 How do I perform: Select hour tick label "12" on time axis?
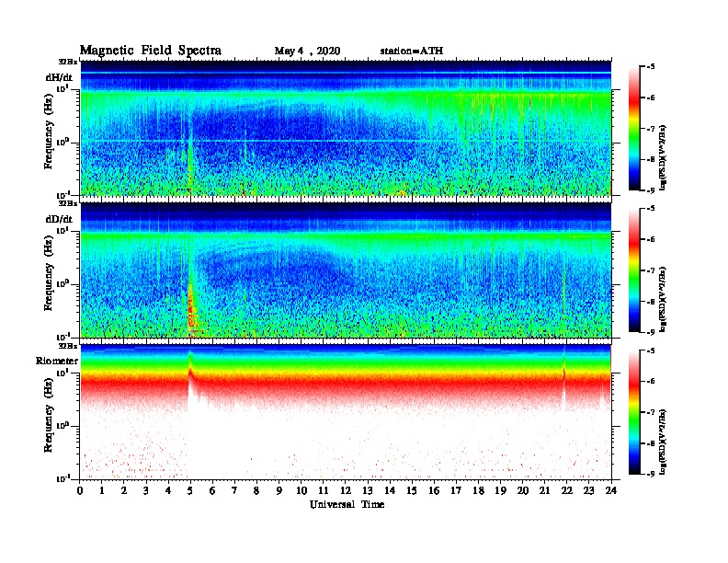[346, 490]
